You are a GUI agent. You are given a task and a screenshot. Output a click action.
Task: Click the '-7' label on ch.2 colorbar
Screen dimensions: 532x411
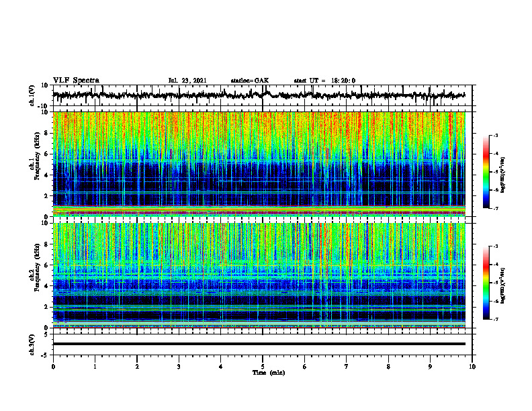coord(495,319)
